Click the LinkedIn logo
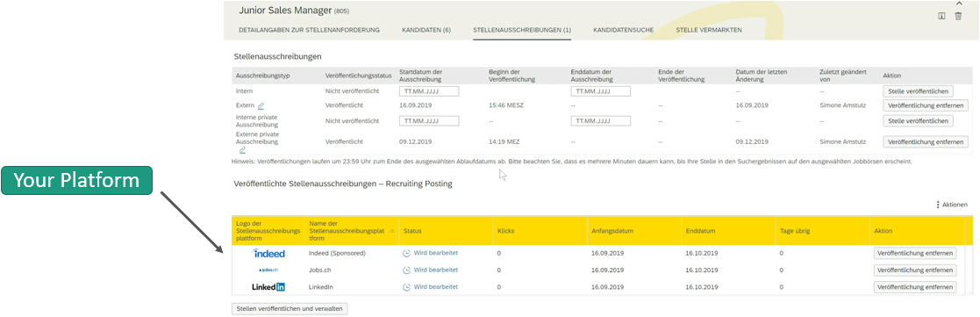Screen dimensions: 980x317 click(x=268, y=287)
